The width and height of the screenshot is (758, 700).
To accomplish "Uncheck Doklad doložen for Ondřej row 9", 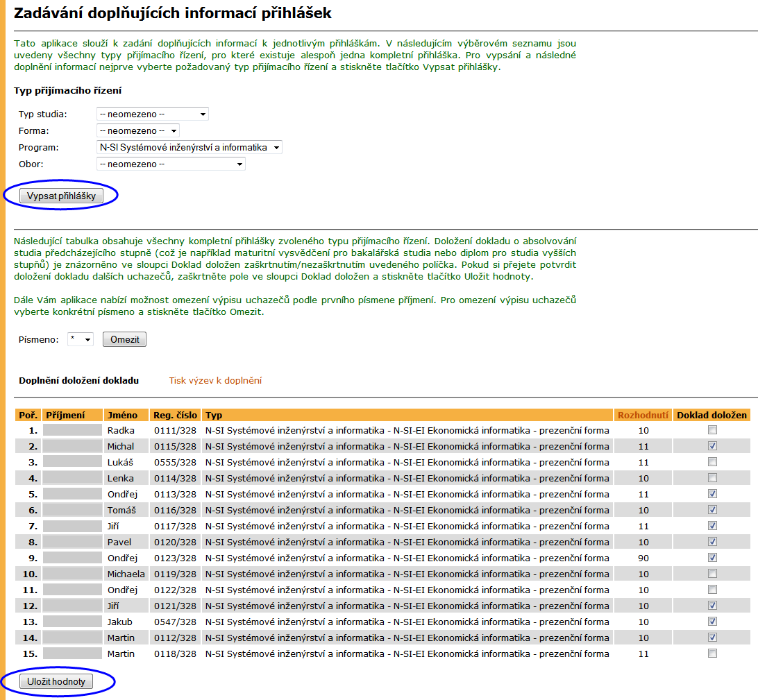I will pos(712,558).
